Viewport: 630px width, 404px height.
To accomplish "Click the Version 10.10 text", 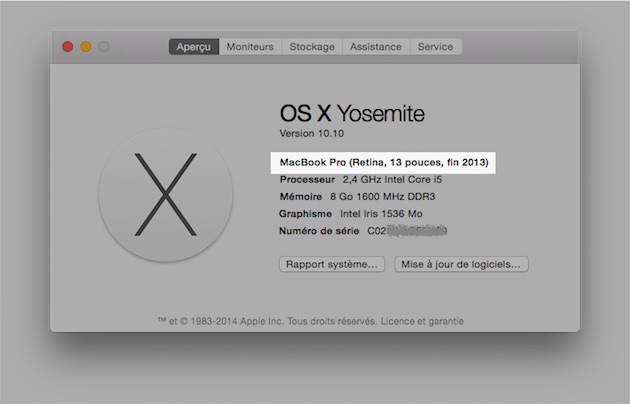I will point(312,133).
